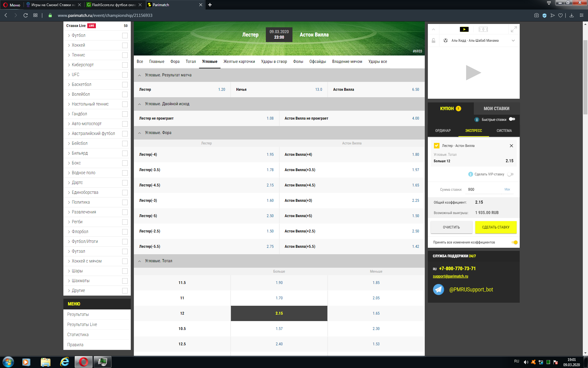Screen dimensions: 588x368
Task: Click the page vertical scrollbar
Action: pos(585,77)
